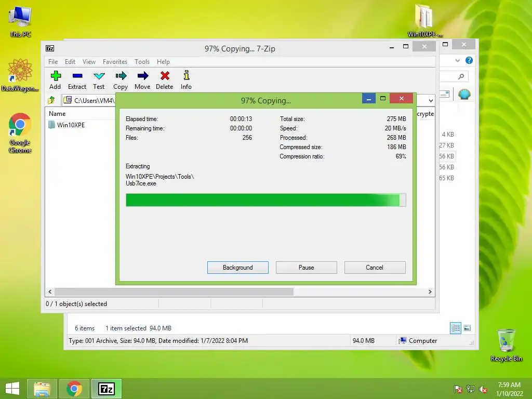Image resolution: width=532 pixels, height=399 pixels.
Task: Click the Name column header
Action: tap(57, 114)
